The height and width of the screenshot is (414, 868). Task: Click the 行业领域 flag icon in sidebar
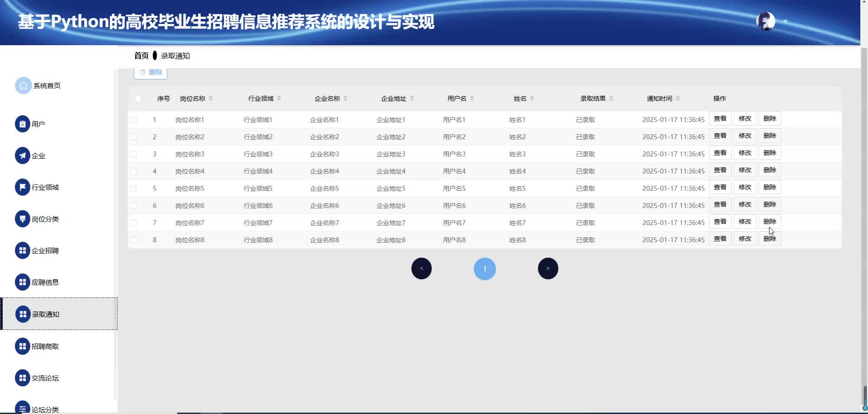point(23,187)
